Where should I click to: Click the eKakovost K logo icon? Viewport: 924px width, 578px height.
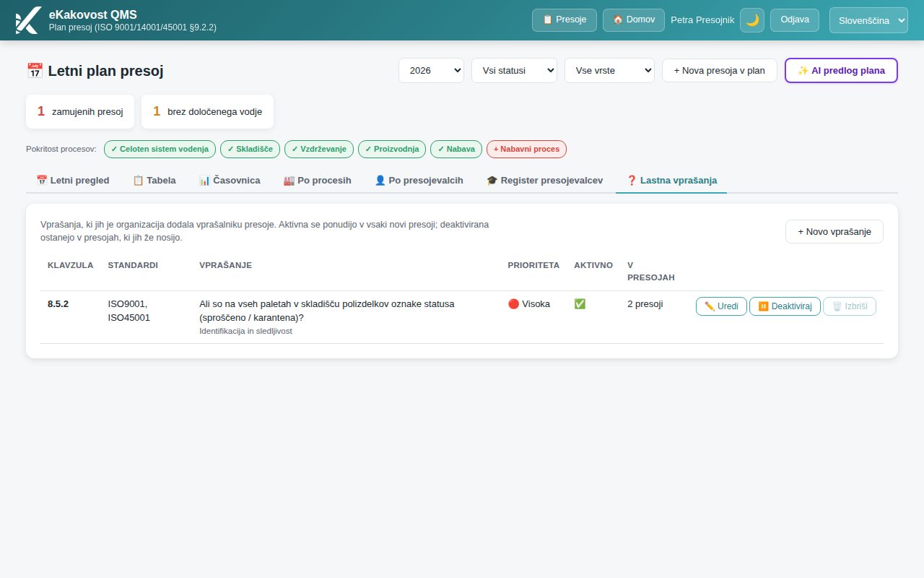pos(27,20)
